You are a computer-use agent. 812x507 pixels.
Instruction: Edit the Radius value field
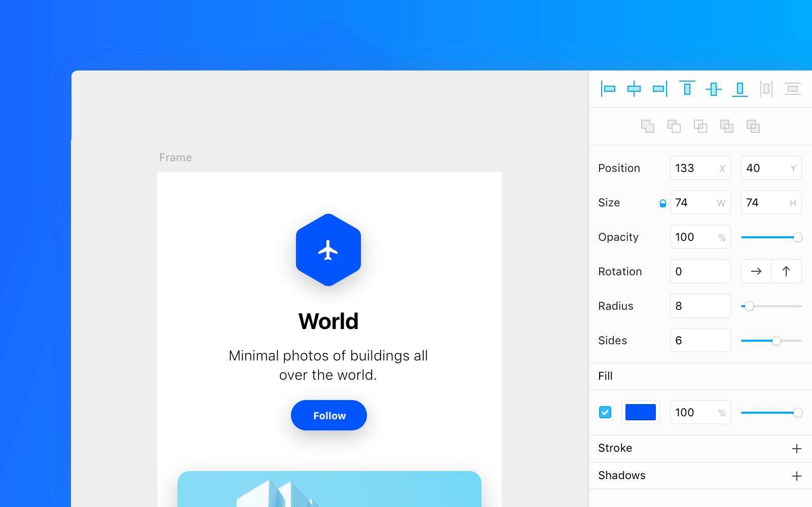pyautogui.click(x=700, y=306)
